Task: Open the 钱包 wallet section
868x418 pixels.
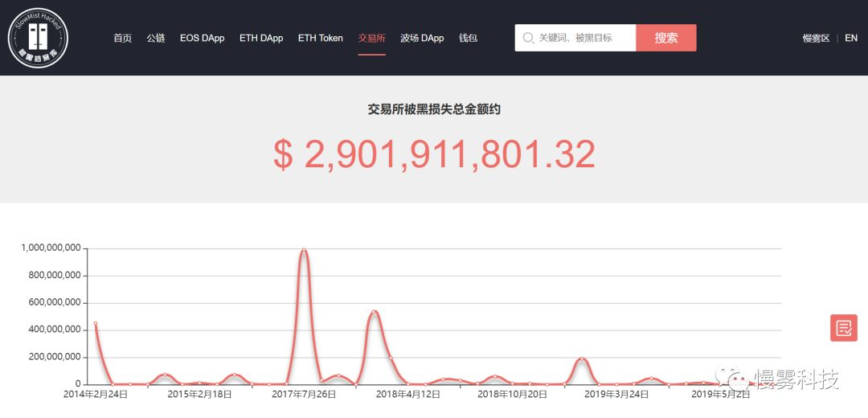Action: [x=468, y=38]
